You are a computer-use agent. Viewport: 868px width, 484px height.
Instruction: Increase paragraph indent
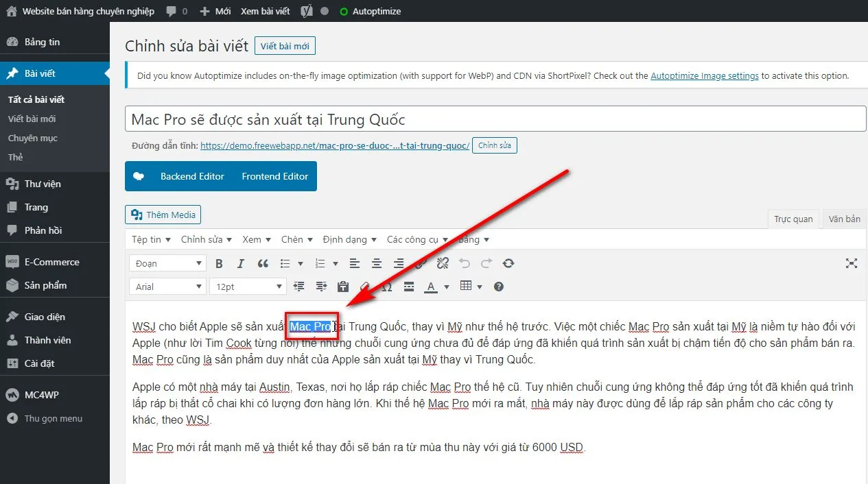point(321,287)
